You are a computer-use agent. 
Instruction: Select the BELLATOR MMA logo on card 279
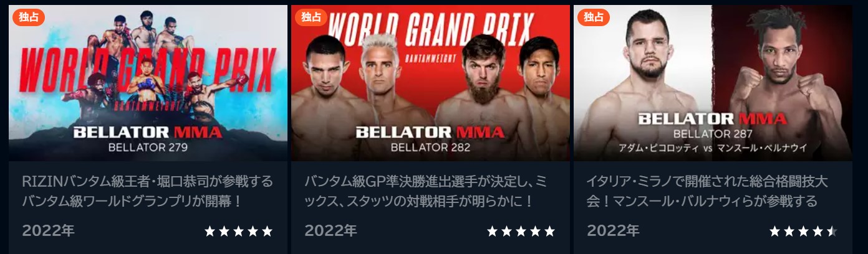pyautogui.click(x=148, y=132)
